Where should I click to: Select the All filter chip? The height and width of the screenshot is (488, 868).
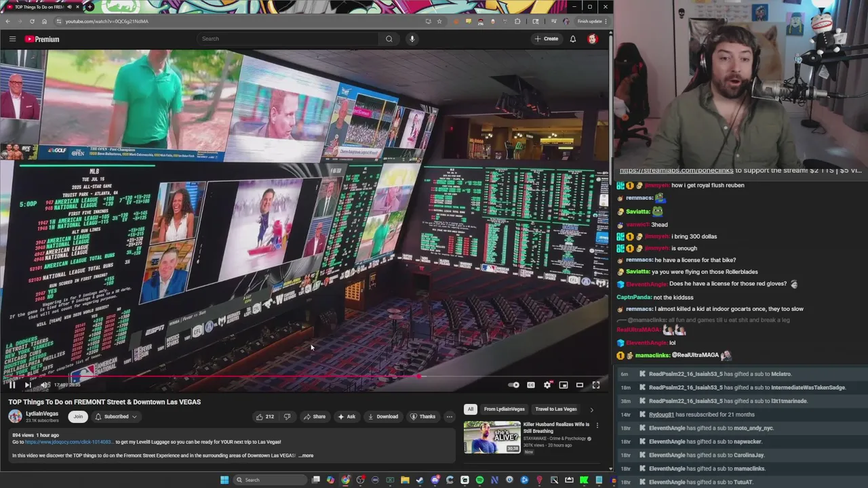coord(470,409)
